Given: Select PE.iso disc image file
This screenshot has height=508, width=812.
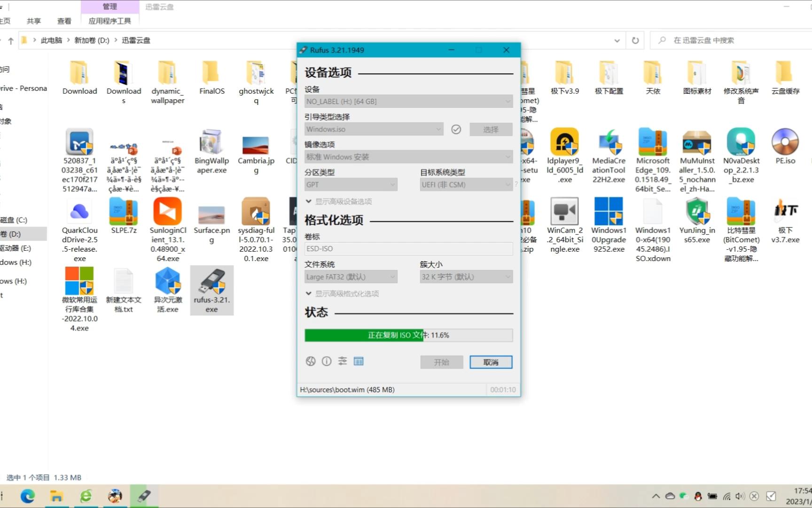Looking at the screenshot, I should pyautogui.click(x=785, y=147).
